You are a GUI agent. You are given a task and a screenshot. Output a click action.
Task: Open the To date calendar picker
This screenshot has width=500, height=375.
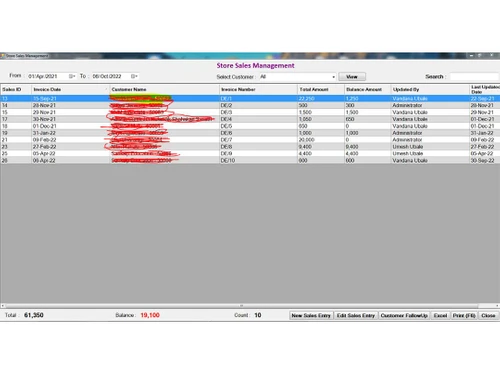134,76
